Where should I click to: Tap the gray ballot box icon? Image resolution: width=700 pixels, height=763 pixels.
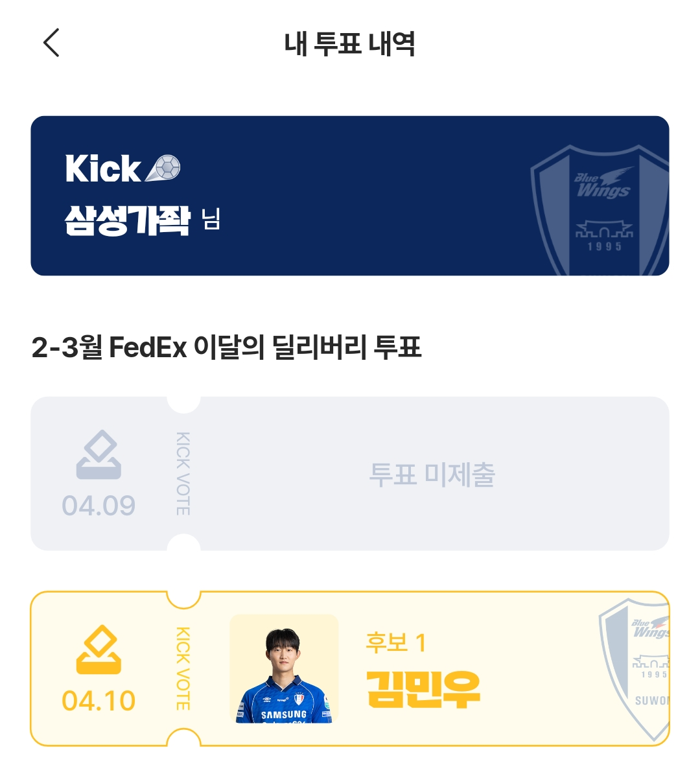coord(99,456)
